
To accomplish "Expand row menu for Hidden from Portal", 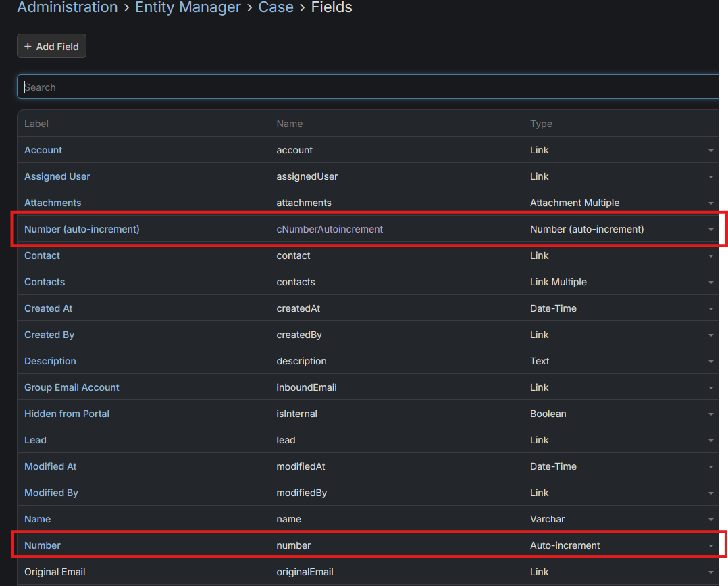I will coord(710,414).
